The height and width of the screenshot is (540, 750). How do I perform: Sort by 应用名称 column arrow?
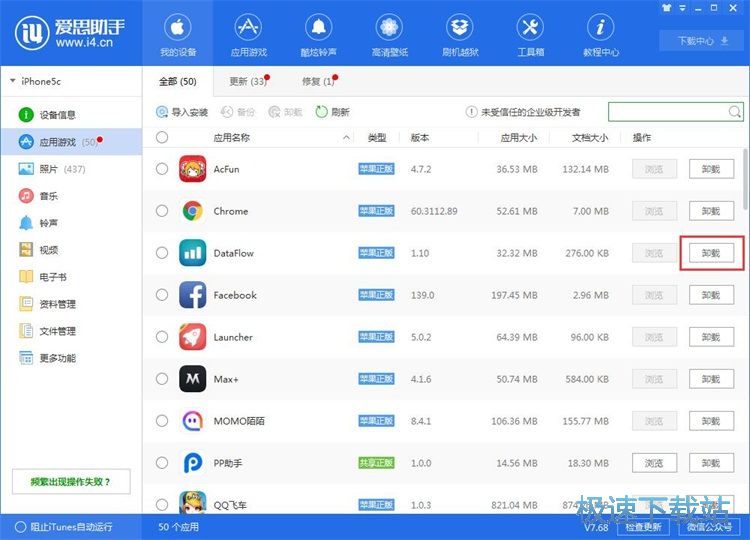click(346, 138)
